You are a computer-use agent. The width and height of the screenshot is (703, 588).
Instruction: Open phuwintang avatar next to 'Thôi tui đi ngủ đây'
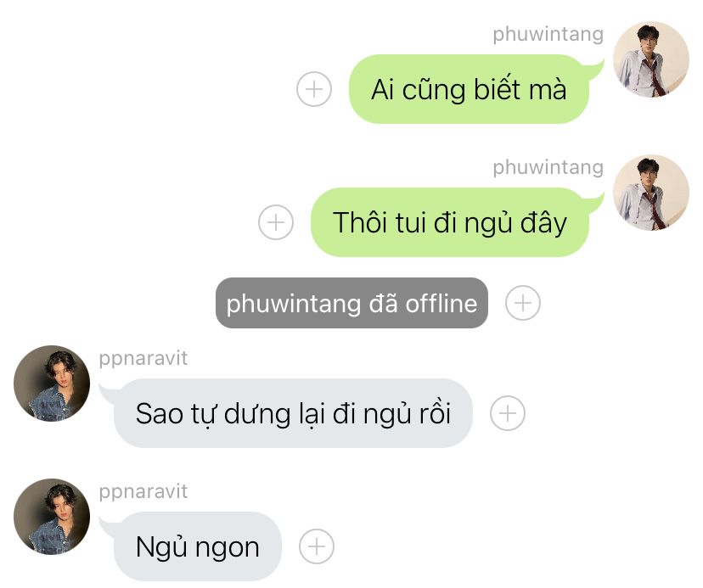click(651, 193)
